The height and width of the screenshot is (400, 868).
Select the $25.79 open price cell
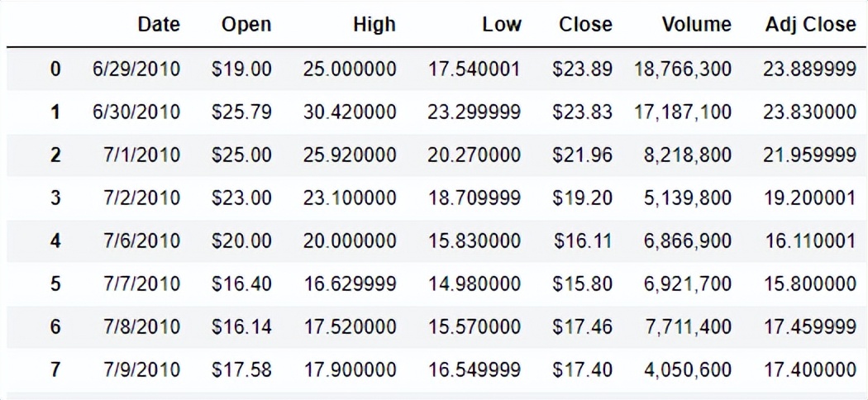coord(241,112)
